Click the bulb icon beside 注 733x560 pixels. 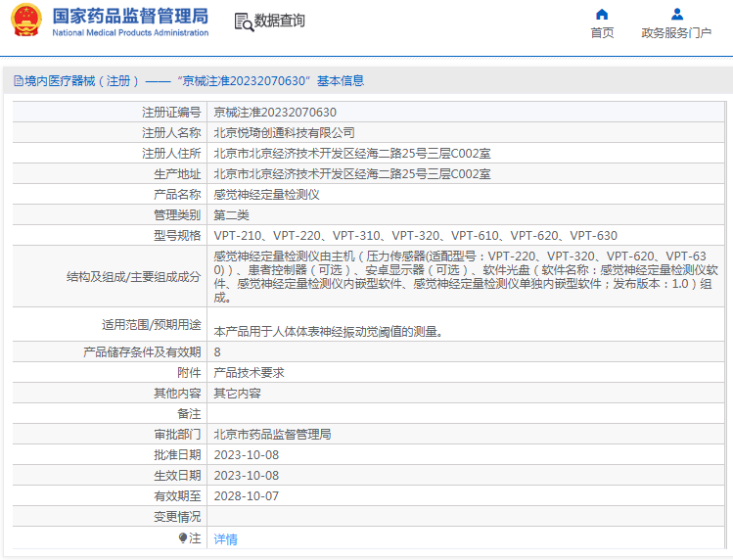tap(183, 538)
